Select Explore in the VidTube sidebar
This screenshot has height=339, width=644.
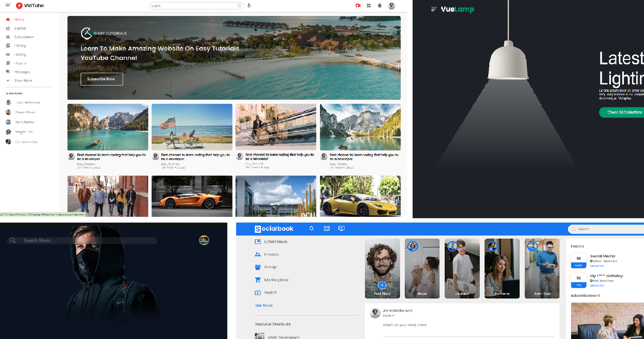coord(20,29)
